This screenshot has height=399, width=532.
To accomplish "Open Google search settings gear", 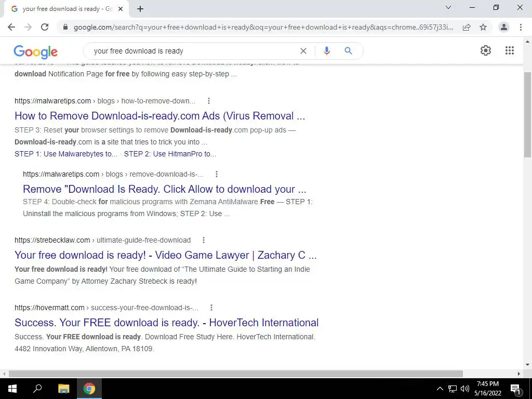I will click(486, 50).
